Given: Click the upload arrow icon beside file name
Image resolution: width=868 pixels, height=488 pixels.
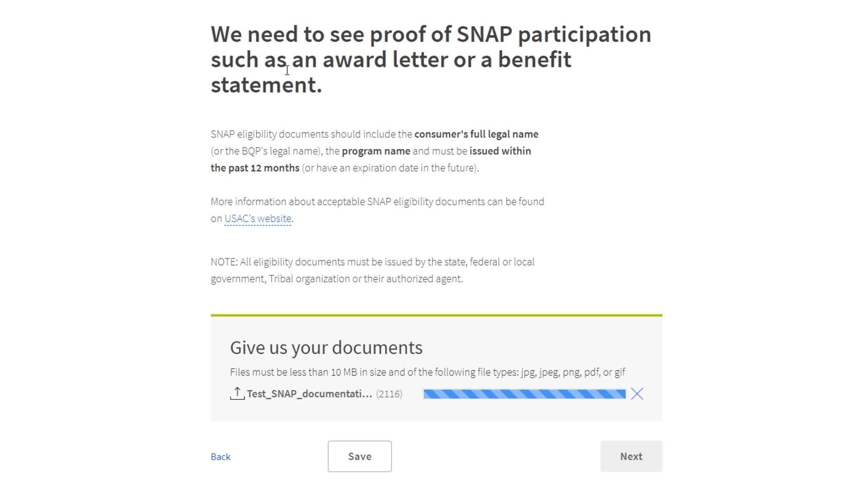Looking at the screenshot, I should coord(237,394).
